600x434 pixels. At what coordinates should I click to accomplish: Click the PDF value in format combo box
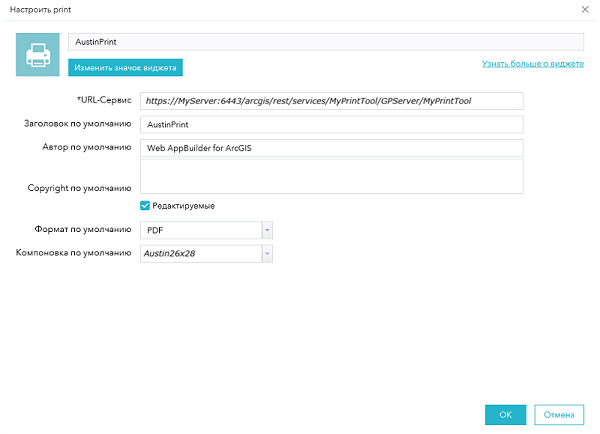pos(200,230)
